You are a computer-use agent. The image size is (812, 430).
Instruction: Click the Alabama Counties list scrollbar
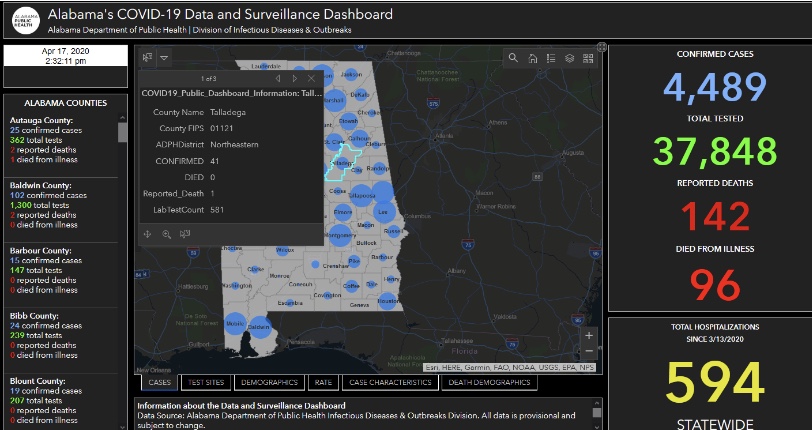click(x=123, y=133)
